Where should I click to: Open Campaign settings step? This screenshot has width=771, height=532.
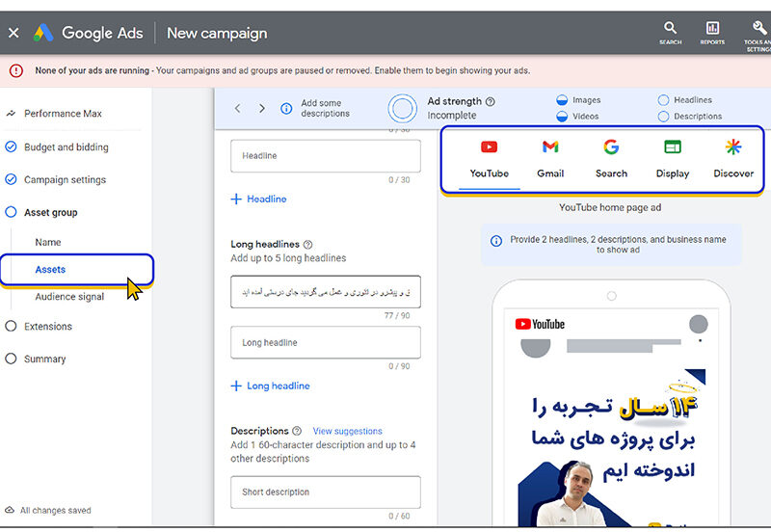[65, 180]
